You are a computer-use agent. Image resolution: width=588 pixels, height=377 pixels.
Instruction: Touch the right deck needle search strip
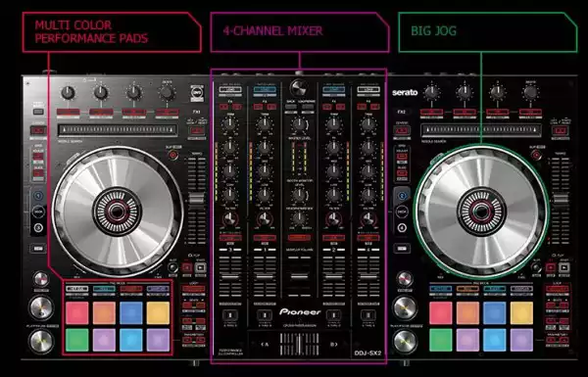pyautogui.click(x=481, y=129)
